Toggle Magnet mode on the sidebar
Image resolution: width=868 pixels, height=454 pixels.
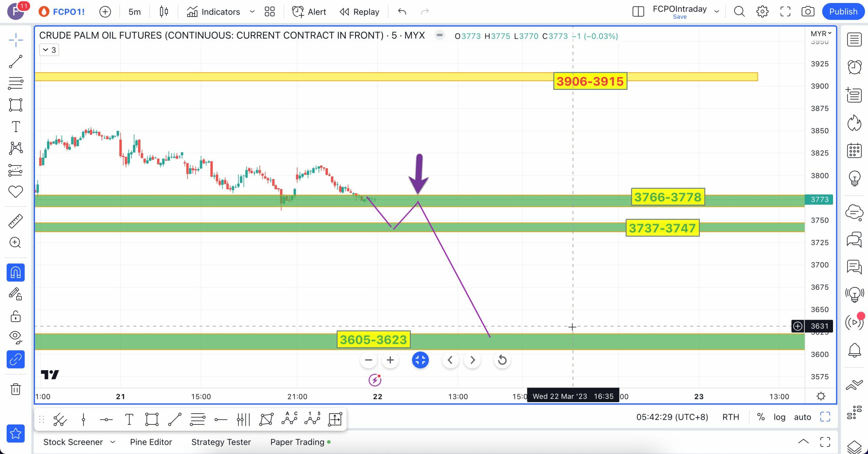[x=16, y=273]
